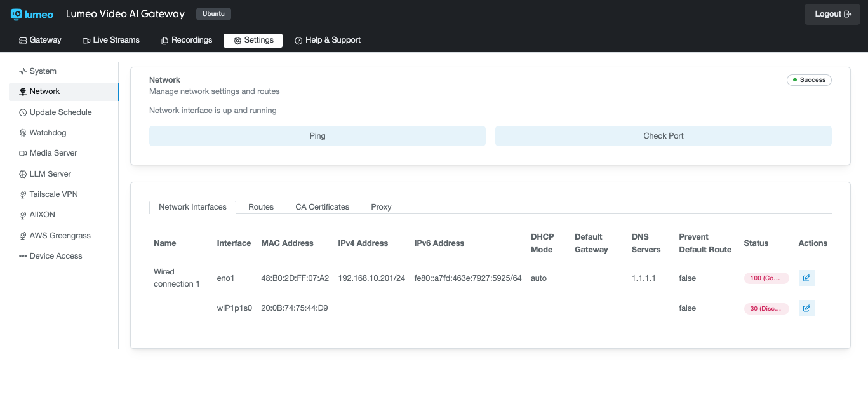Click the Watchdog icon in sidebar
Viewport: 868px width, 413px height.
[23, 133]
